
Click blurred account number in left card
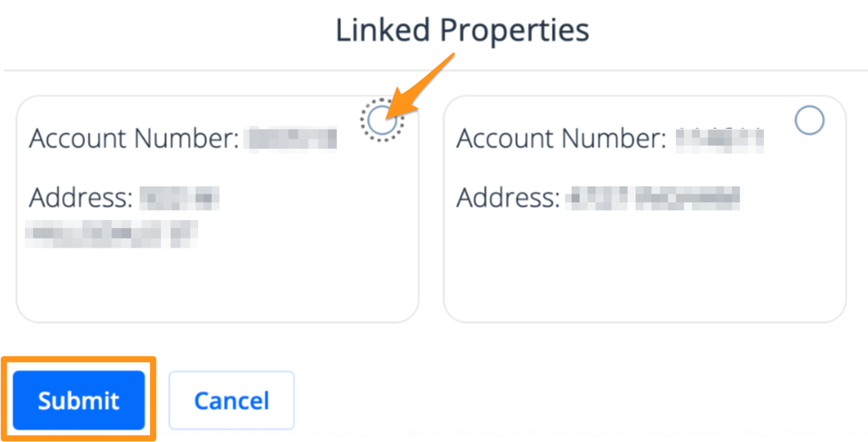[x=291, y=139]
